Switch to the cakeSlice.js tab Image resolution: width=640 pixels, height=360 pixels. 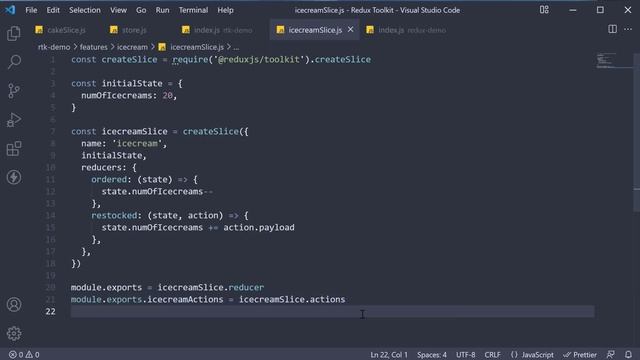tap(60, 30)
